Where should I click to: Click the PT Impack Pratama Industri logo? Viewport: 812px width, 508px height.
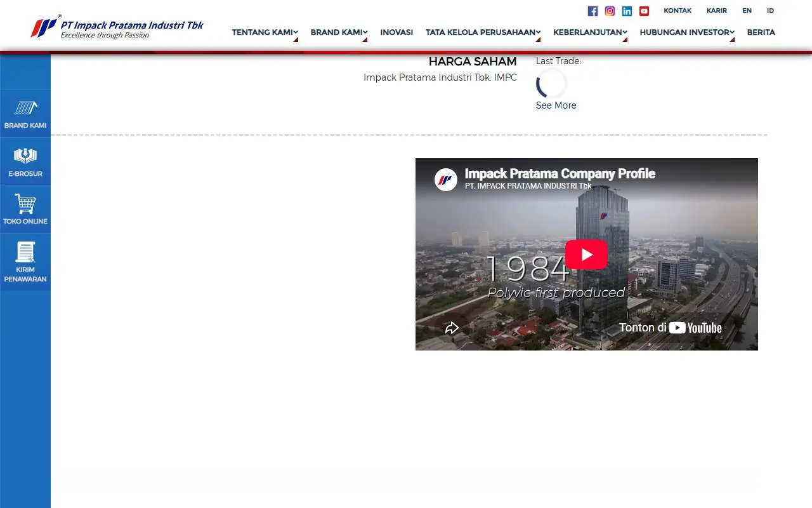pyautogui.click(x=117, y=27)
